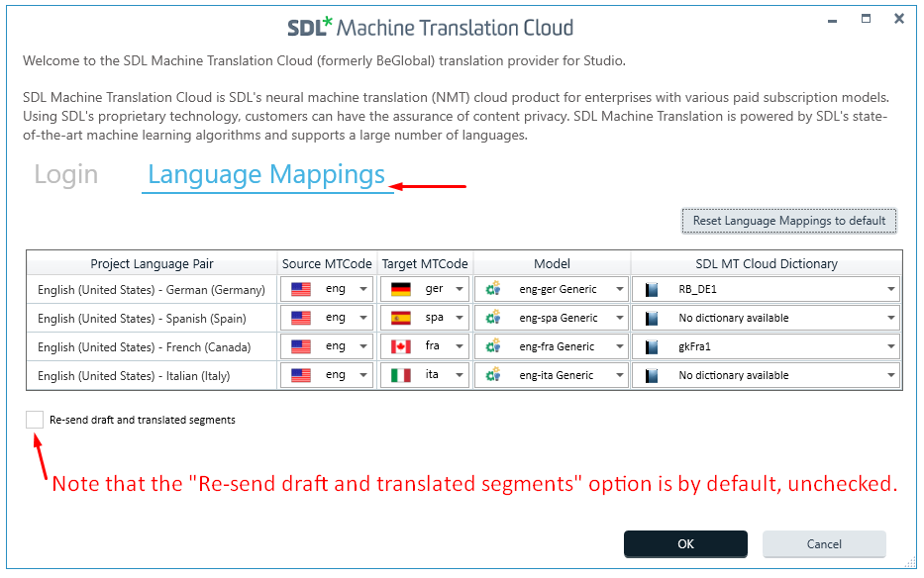The height and width of the screenshot is (578, 924).
Task: Click the dictionary book icon next to gkFra1
Action: (x=652, y=347)
